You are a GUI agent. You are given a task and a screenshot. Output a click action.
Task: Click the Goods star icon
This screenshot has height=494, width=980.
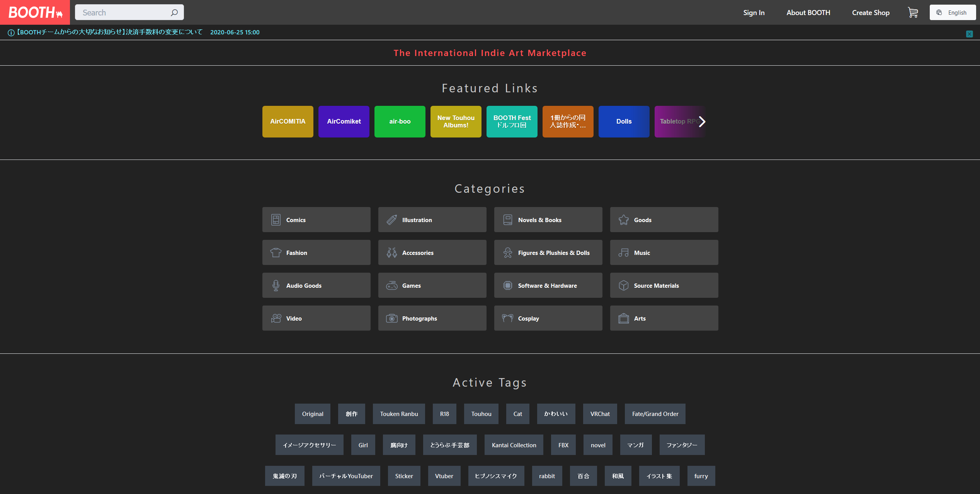tap(624, 220)
